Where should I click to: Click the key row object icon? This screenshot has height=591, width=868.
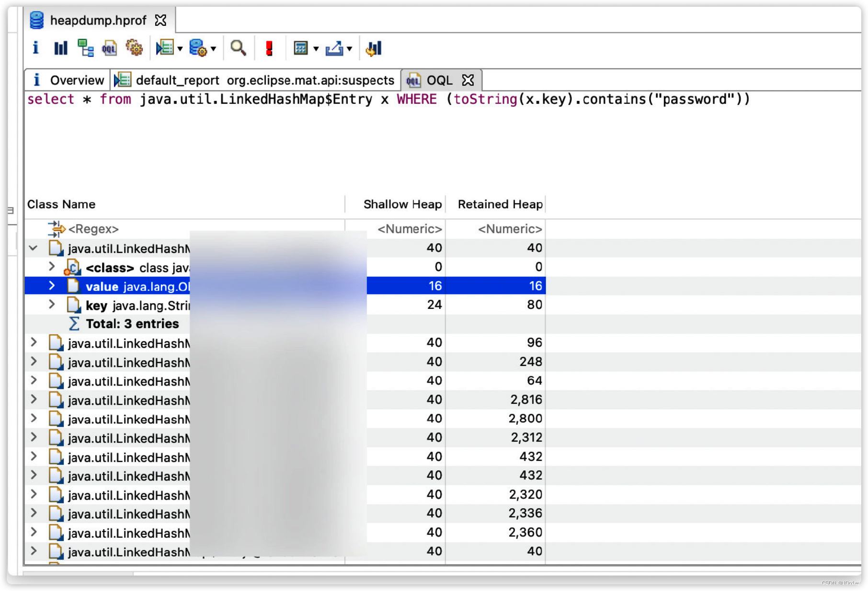[x=74, y=305]
